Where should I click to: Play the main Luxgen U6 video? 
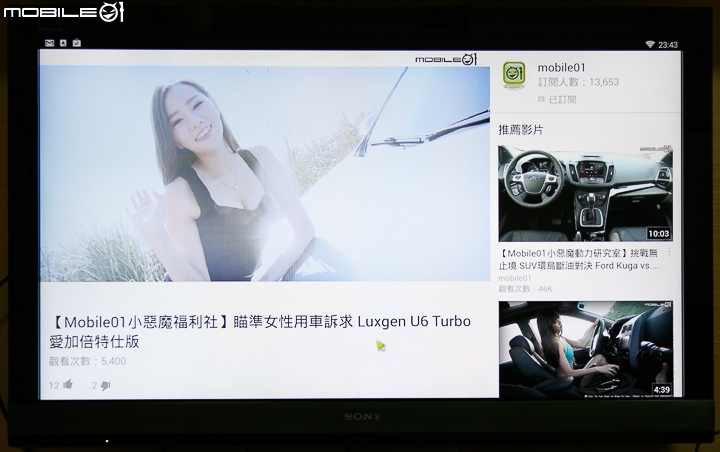265,173
